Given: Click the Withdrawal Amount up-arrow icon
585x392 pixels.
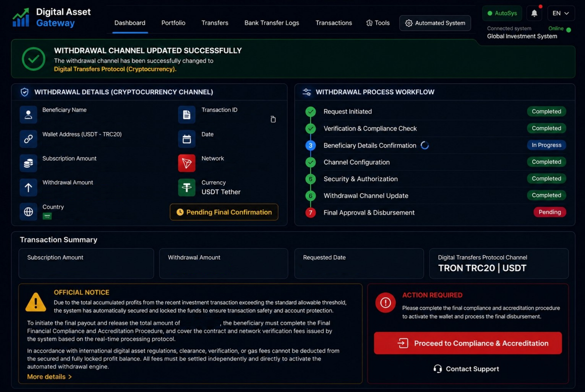Looking at the screenshot, I should [28, 187].
